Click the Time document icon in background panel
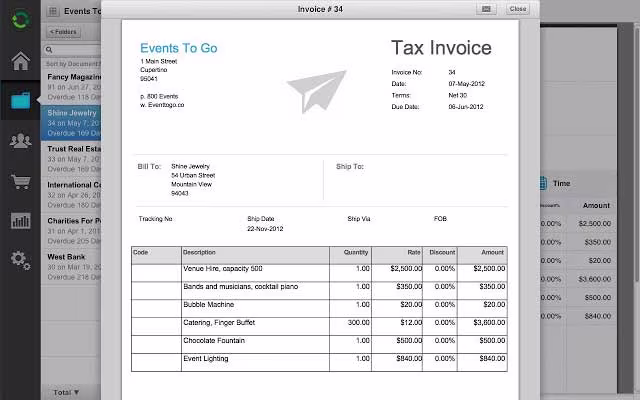Viewport: 640px width, 400px height. coord(543,183)
